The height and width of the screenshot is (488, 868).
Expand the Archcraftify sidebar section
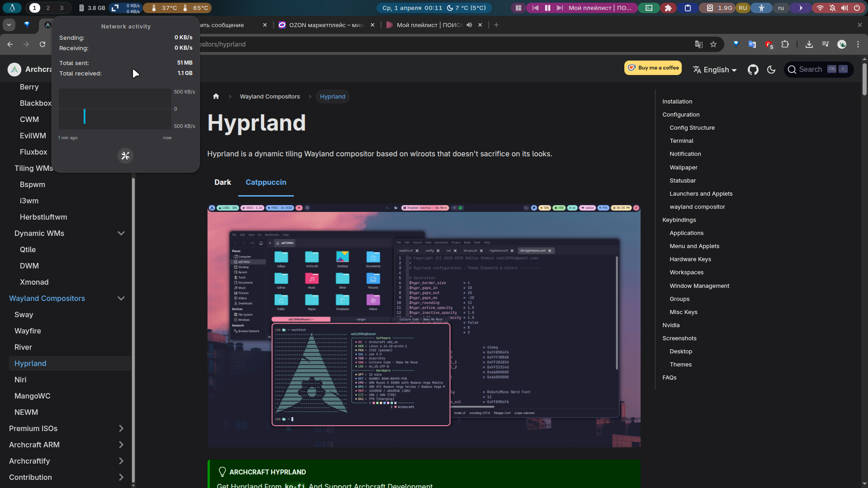coord(121,461)
